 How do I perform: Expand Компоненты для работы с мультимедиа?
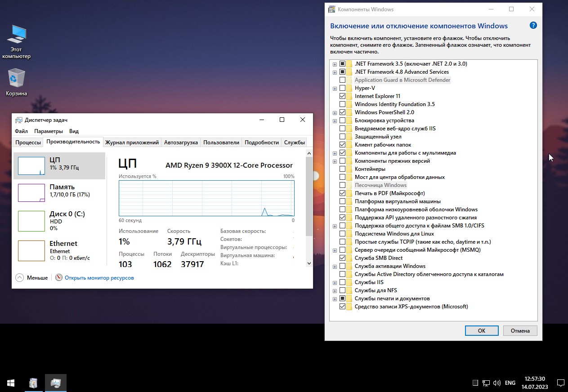point(335,153)
